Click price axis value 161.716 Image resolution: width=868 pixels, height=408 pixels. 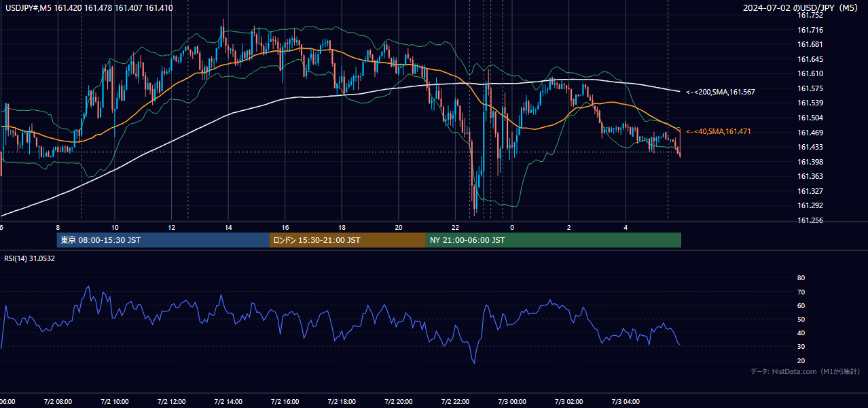810,30
